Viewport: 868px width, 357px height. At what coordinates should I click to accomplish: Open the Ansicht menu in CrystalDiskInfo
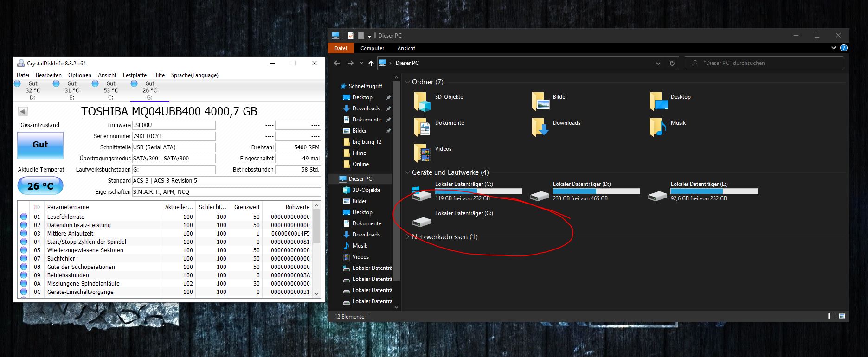pos(107,75)
